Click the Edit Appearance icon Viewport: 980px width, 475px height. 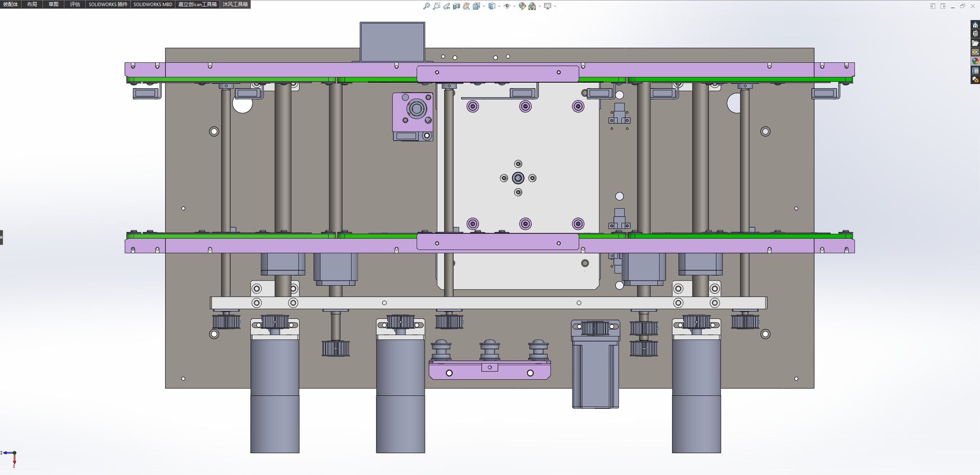[x=522, y=6]
